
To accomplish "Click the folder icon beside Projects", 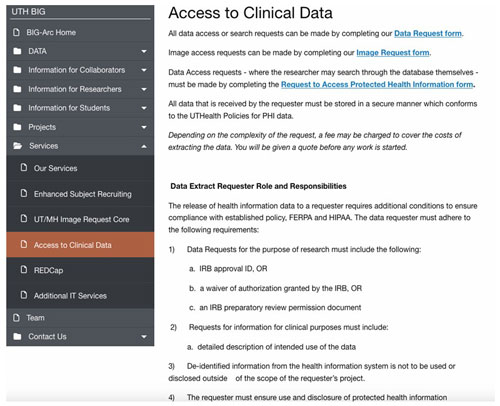I will point(17,127).
